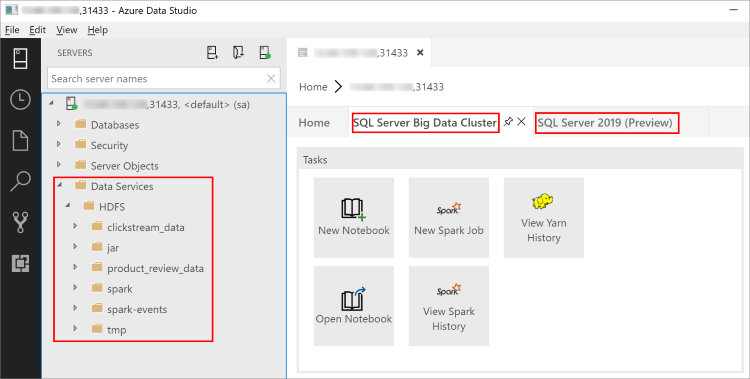Select the jar folder label
750x379 pixels.
113,248
